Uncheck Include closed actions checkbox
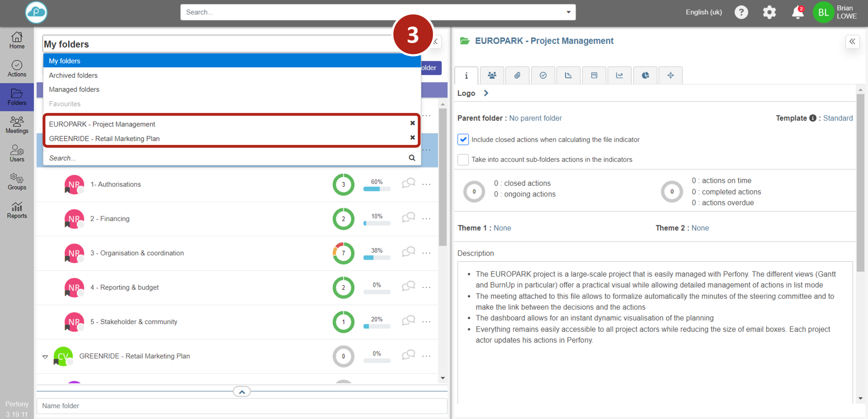The height and width of the screenshot is (419, 868). point(463,139)
